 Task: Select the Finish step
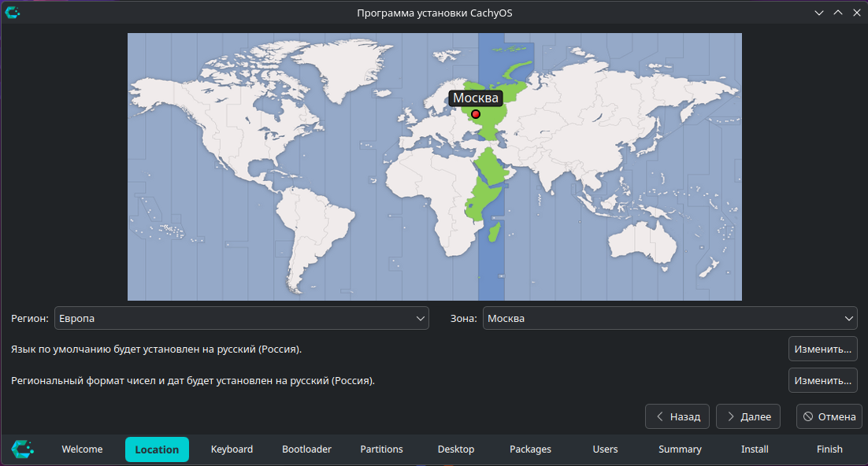click(829, 449)
